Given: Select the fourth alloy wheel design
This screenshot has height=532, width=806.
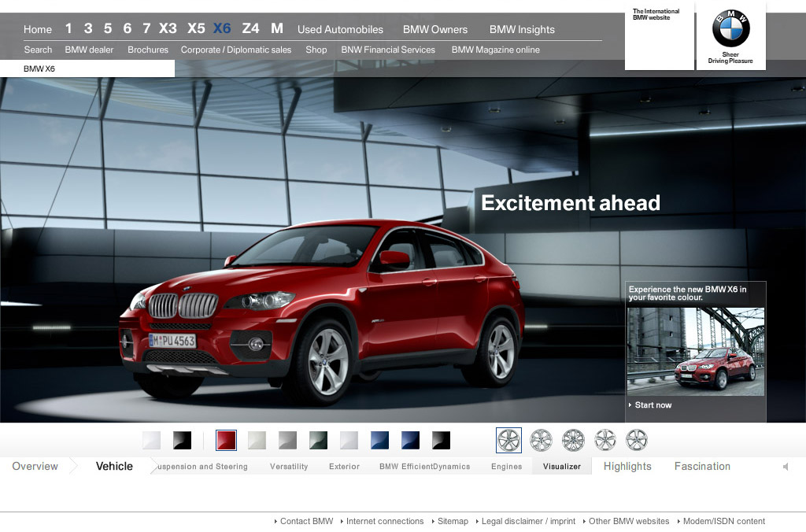Looking at the screenshot, I should coord(605,441).
